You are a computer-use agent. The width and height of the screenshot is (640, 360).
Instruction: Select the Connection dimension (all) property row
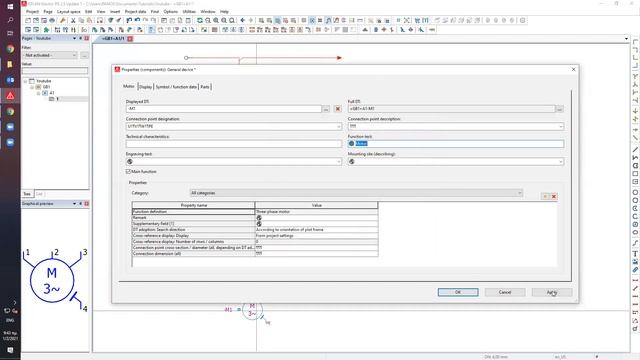coord(193,253)
